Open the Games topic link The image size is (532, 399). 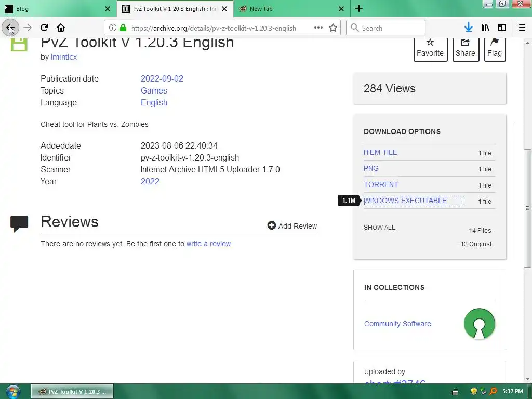[154, 90]
